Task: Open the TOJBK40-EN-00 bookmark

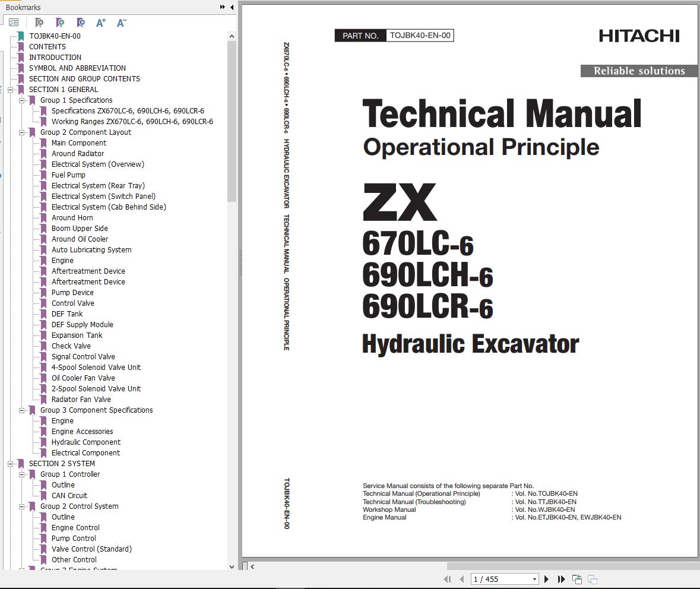Action: click(55, 36)
